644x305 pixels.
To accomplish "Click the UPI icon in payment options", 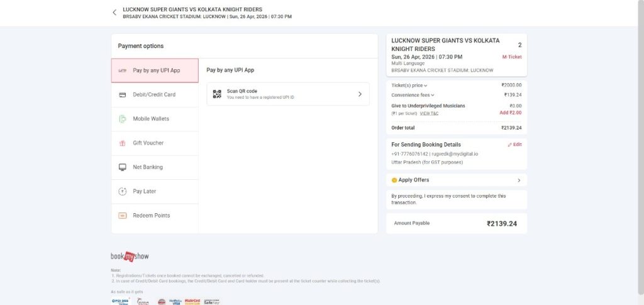I will 122,70.
